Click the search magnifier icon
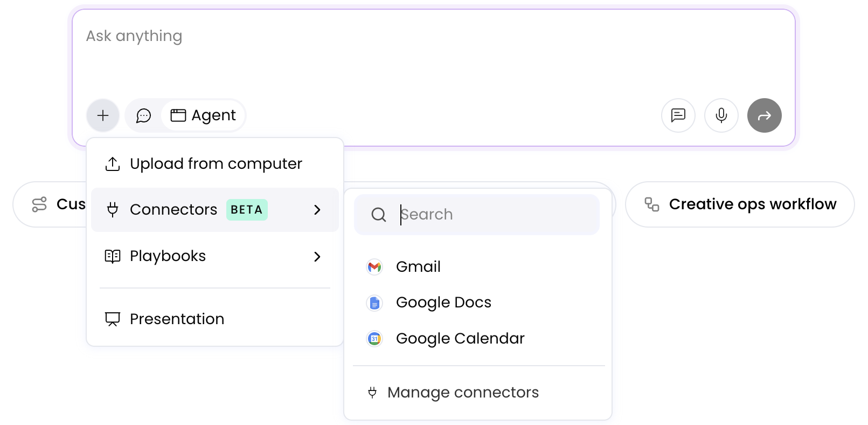 point(379,215)
